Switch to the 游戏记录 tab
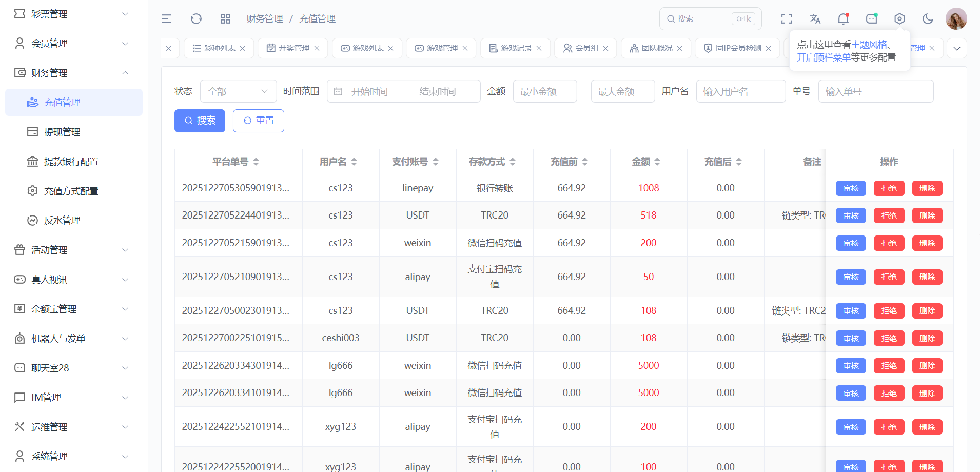Screen dimensions: 980x472 (516, 48)
